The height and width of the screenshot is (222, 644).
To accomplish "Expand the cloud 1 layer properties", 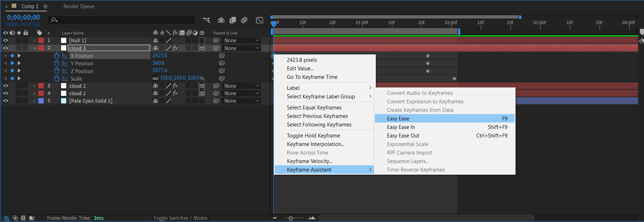I will pos(34,93).
